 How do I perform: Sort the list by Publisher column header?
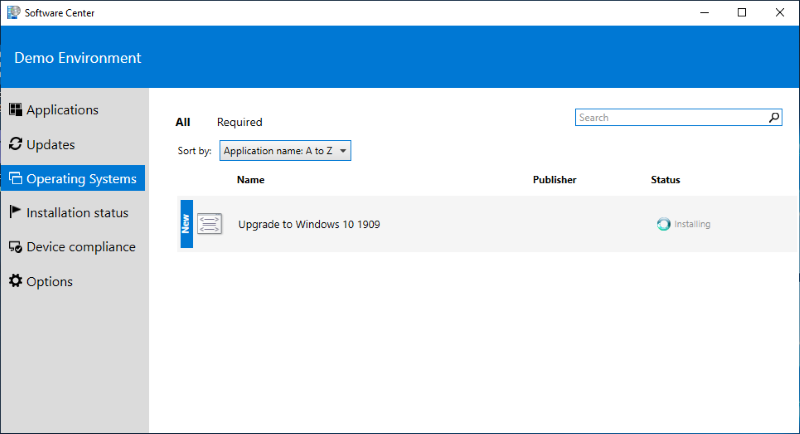point(554,180)
